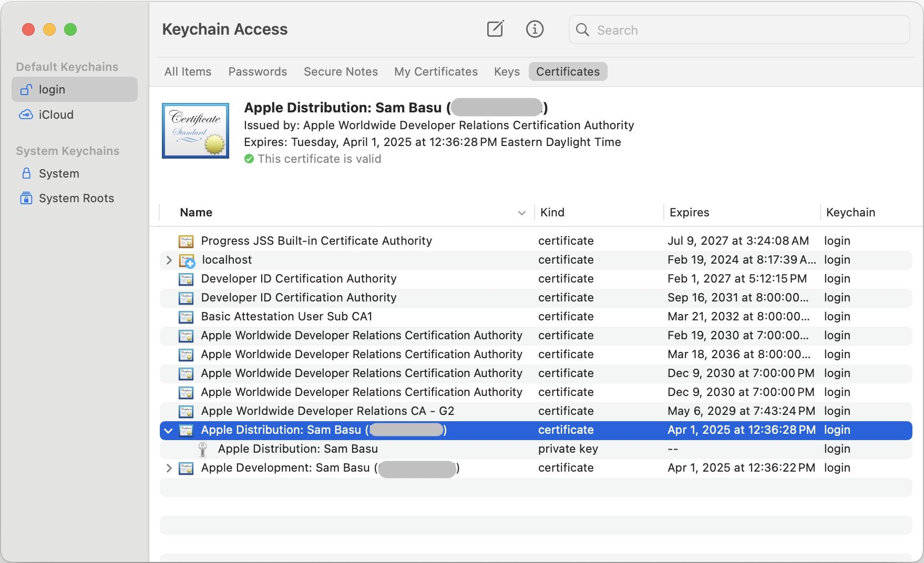
Task: Click the Feb 1, 2027 expiry cell
Action: [737, 279]
